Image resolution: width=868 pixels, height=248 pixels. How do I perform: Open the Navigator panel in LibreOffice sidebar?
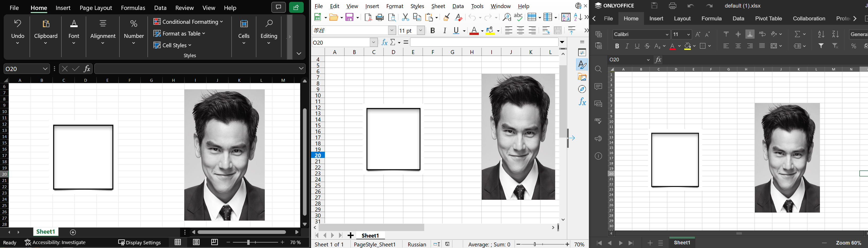582,89
